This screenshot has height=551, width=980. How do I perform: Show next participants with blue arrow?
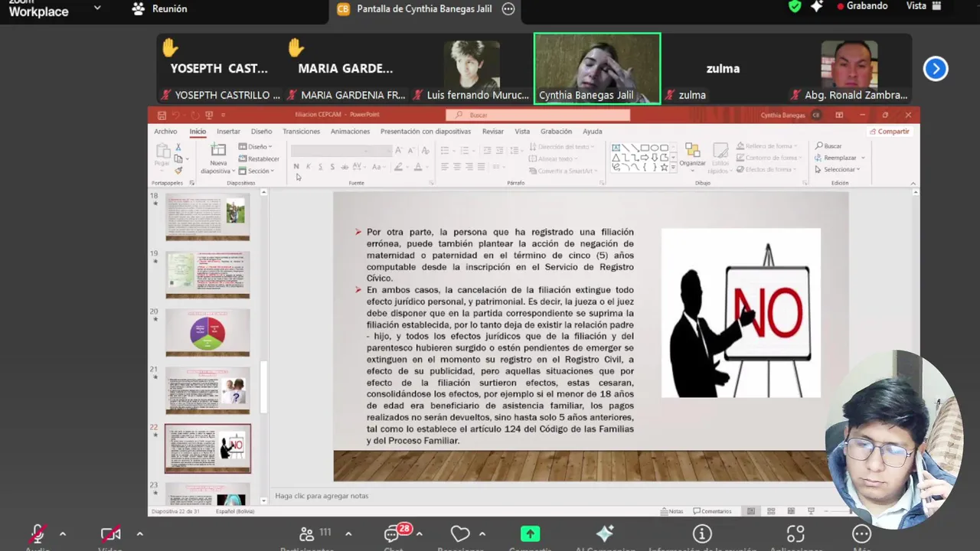[x=936, y=69]
